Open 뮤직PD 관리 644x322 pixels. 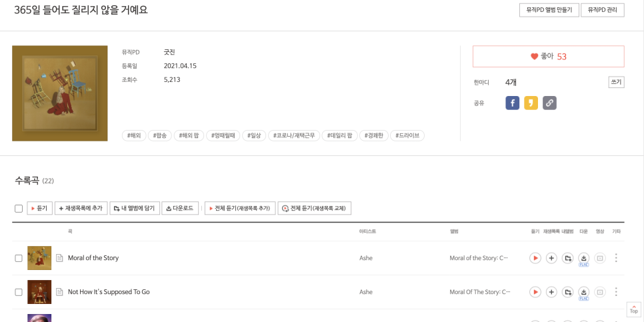click(603, 10)
